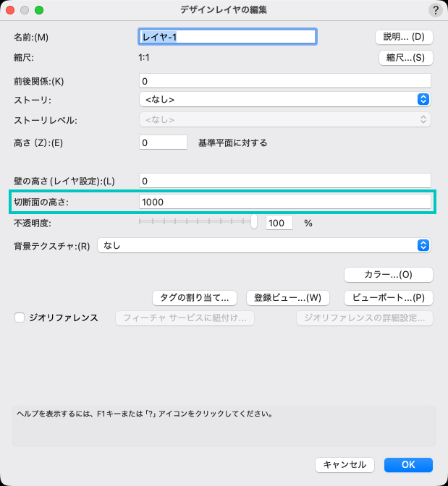Click the 前後関係 stacking order field
Viewport: 448px width, 486px height.
(284, 80)
